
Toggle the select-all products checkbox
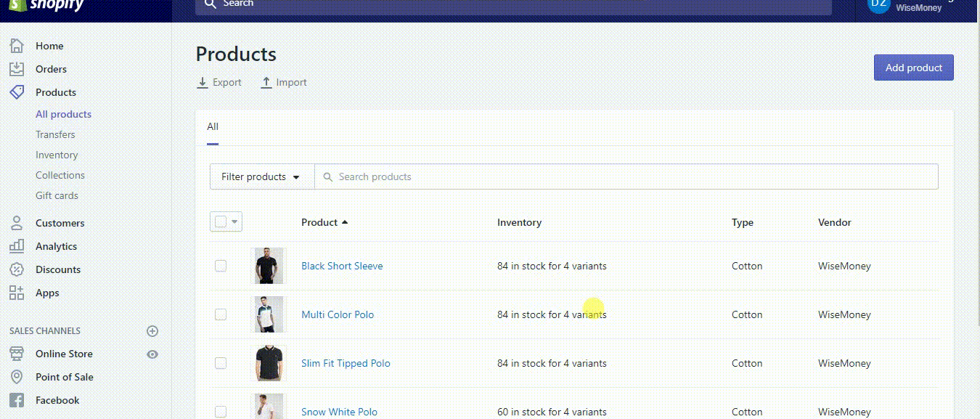pos(221,222)
